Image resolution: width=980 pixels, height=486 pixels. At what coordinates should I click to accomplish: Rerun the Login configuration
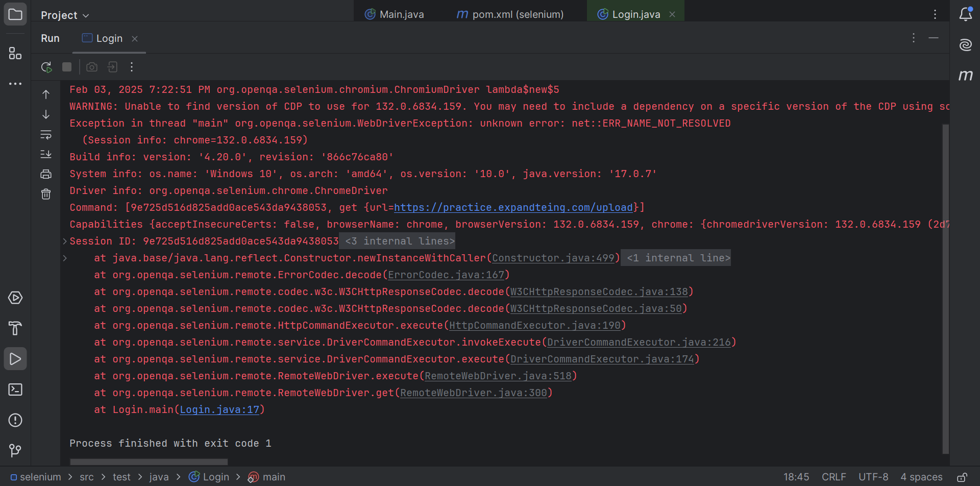click(x=46, y=67)
